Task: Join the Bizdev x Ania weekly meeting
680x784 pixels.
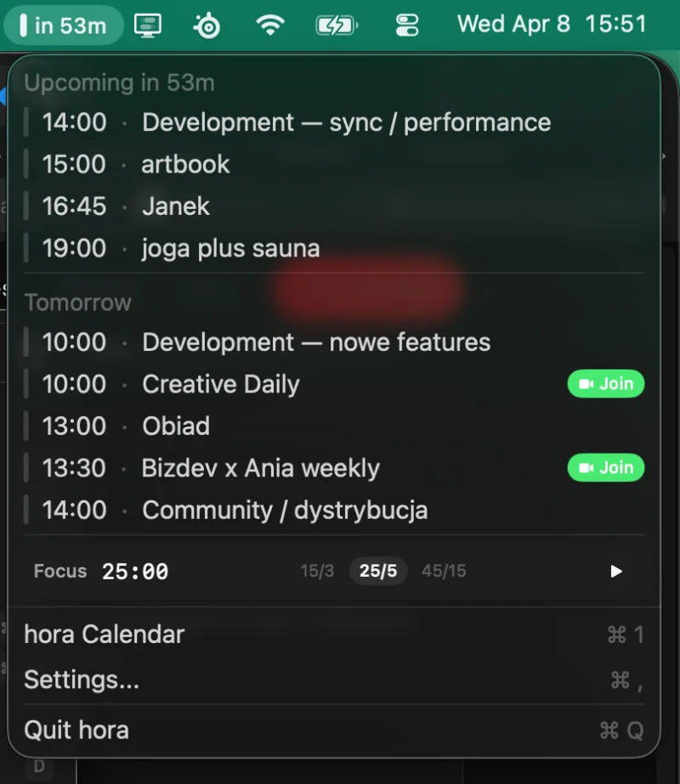Action: [606, 467]
